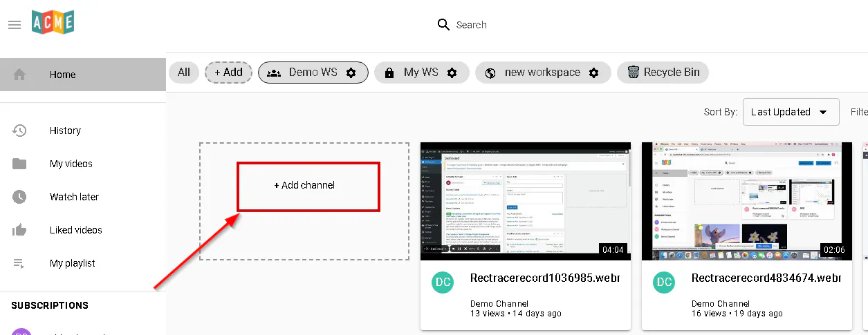Click the History clock-arrow icon
The width and height of the screenshot is (868, 335).
[x=19, y=131]
